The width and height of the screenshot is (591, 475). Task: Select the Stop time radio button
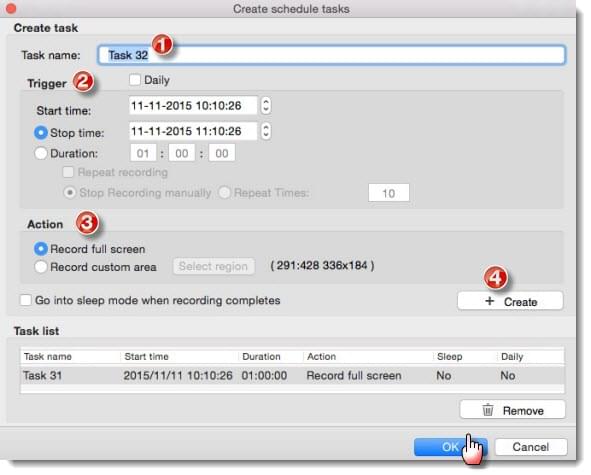pos(41,133)
